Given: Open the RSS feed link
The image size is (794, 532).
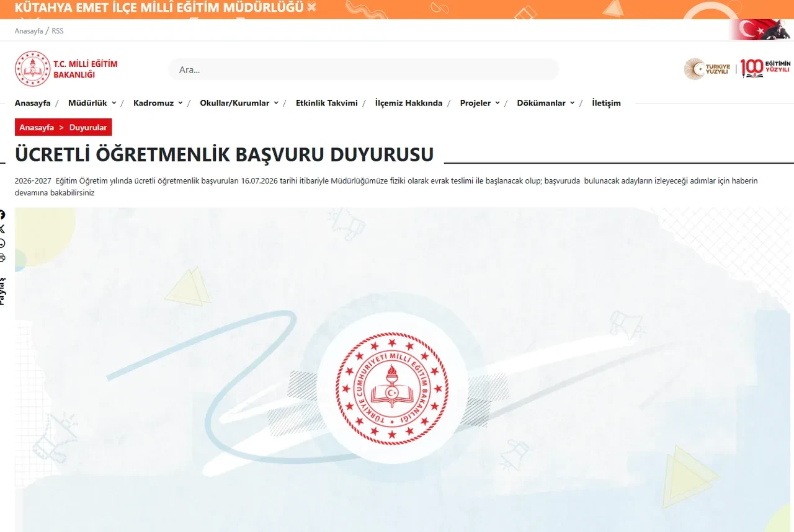Looking at the screenshot, I should click(58, 31).
